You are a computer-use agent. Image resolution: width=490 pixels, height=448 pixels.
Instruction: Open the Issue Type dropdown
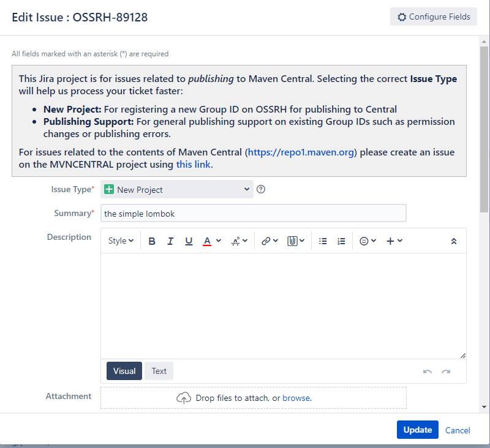click(176, 189)
